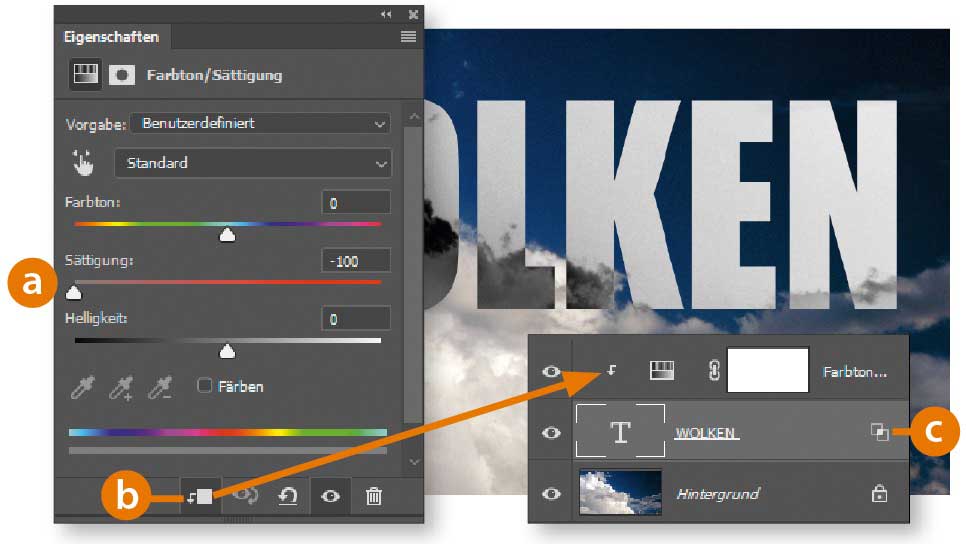Select the eyedropper tool
This screenshot has height=544, width=966.
(x=83, y=388)
